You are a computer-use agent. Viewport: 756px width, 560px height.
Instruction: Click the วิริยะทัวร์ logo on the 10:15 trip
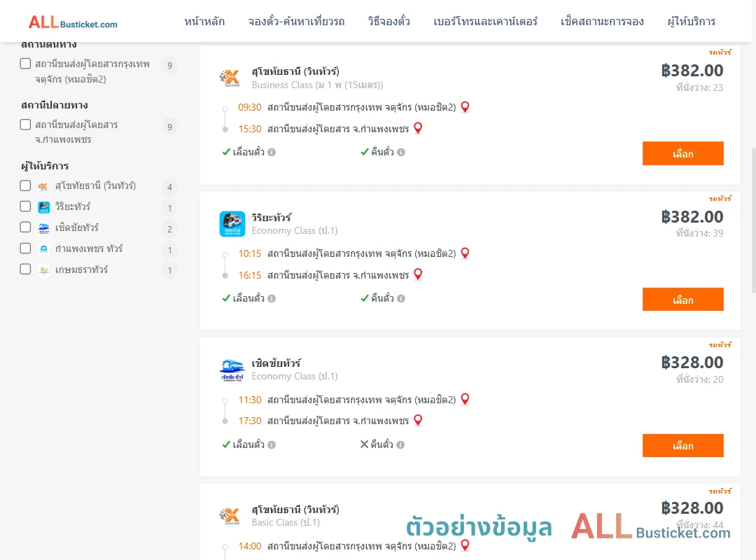(x=232, y=224)
